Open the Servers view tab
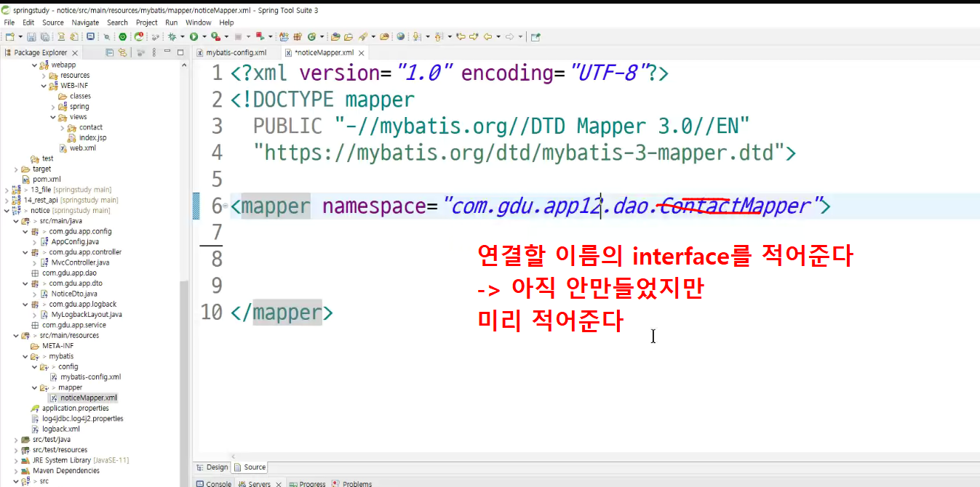 pos(260,483)
